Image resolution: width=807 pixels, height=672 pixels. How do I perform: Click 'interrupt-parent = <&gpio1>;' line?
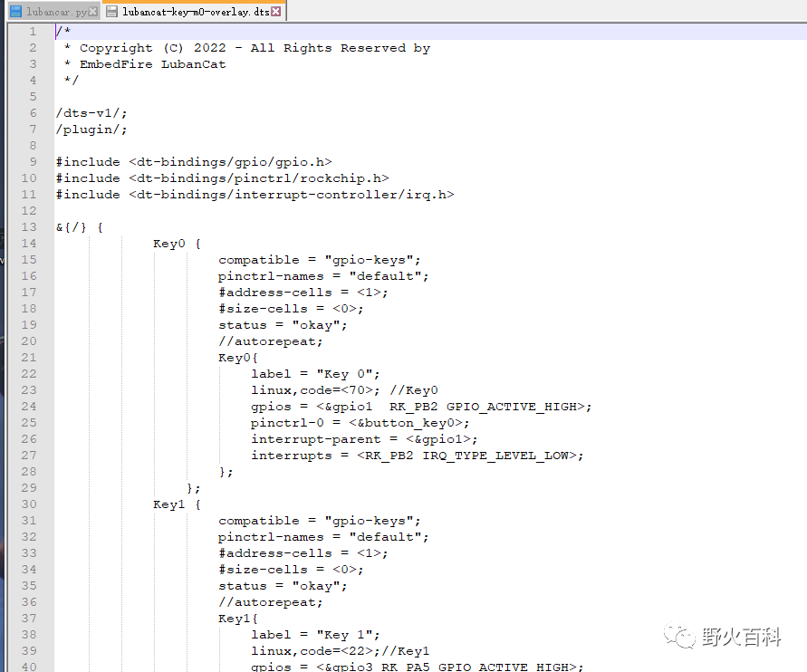(x=364, y=439)
